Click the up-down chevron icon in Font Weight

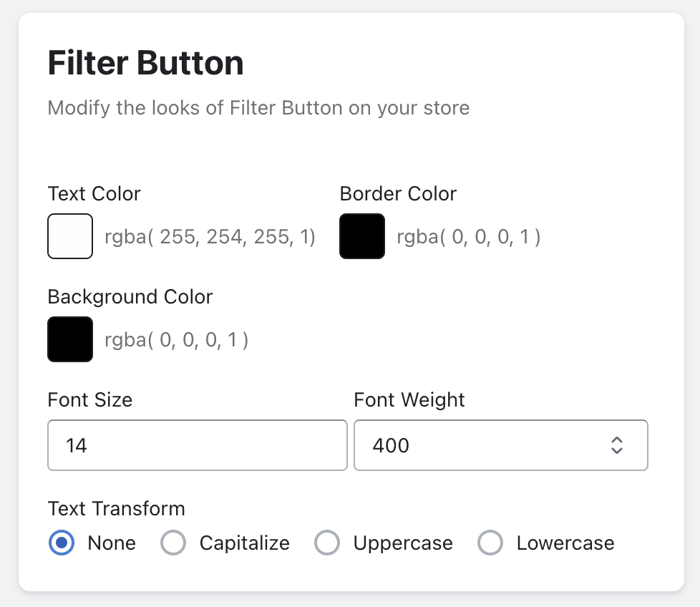[617, 445]
